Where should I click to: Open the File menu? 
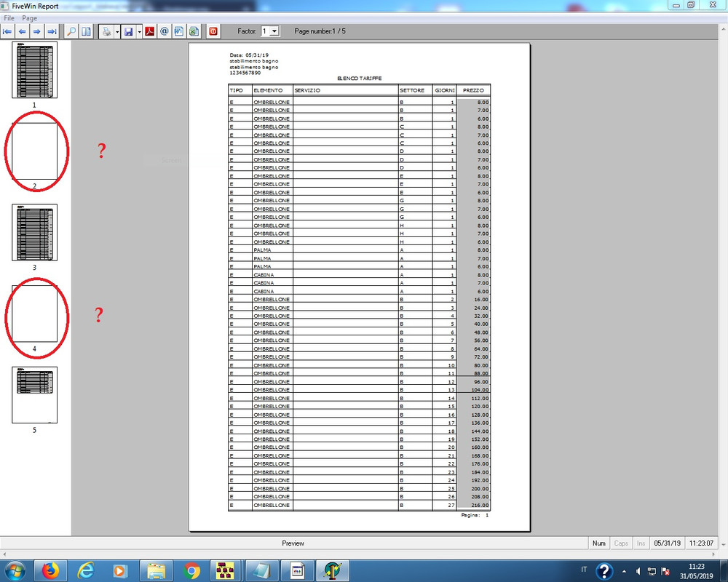[x=9, y=18]
